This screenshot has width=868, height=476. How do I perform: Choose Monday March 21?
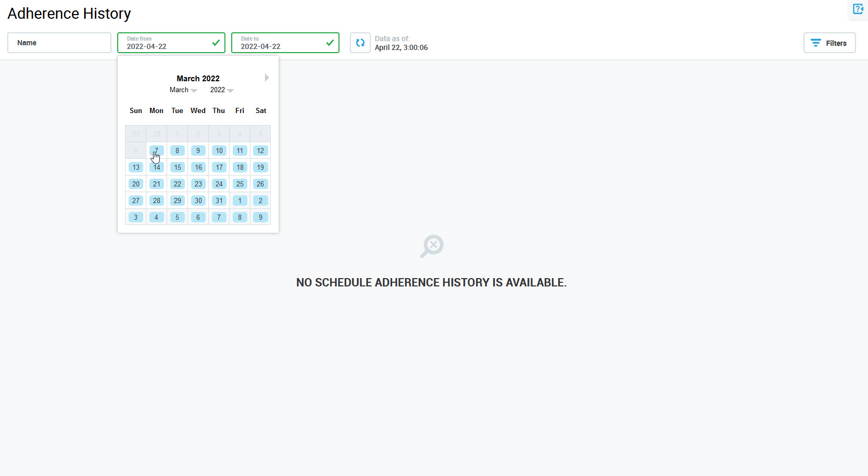pos(157,184)
